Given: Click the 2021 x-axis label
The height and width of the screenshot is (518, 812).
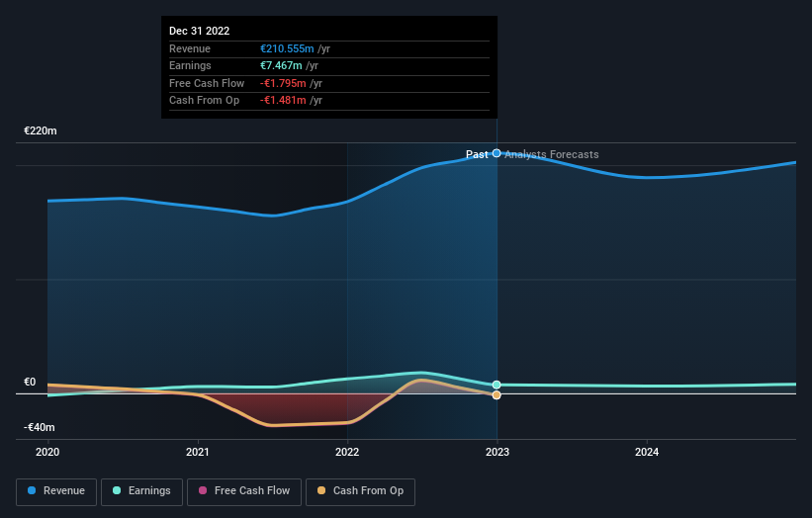Looking at the screenshot, I should 197,452.
